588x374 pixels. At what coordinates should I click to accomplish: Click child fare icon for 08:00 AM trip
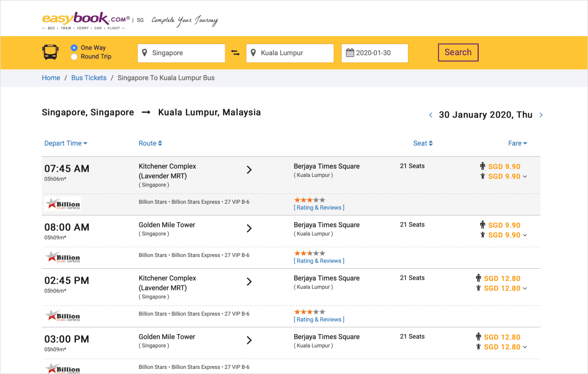click(x=483, y=235)
